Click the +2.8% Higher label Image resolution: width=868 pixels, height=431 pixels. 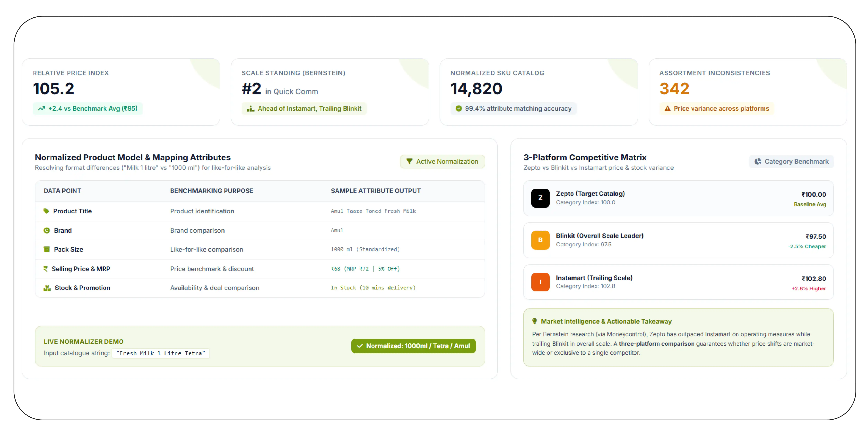[x=809, y=288]
